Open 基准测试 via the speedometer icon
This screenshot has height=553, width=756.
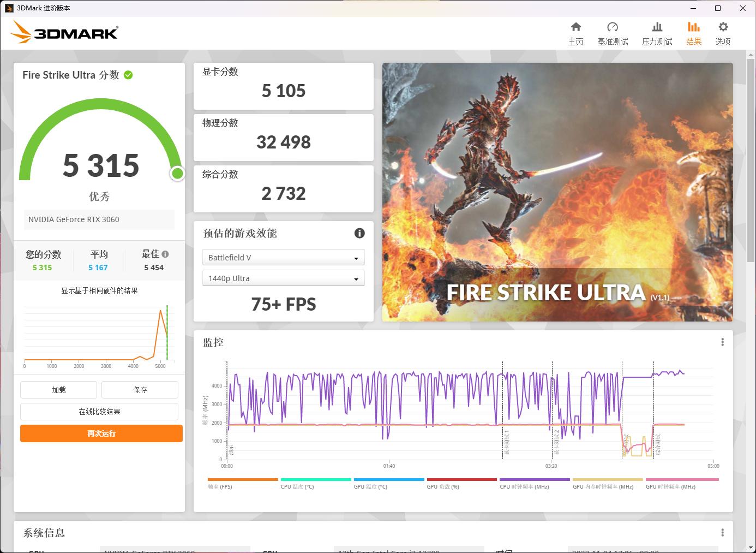coord(613,26)
